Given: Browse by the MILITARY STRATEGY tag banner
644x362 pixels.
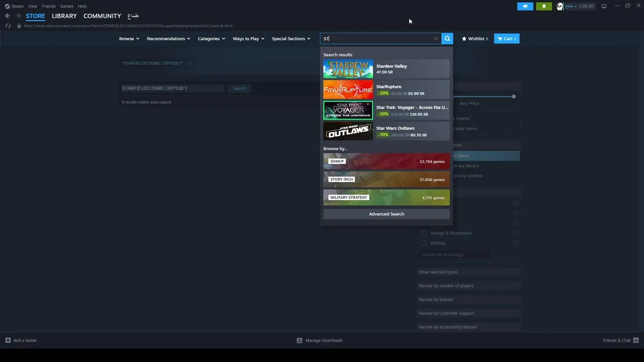Looking at the screenshot, I should point(386,198).
